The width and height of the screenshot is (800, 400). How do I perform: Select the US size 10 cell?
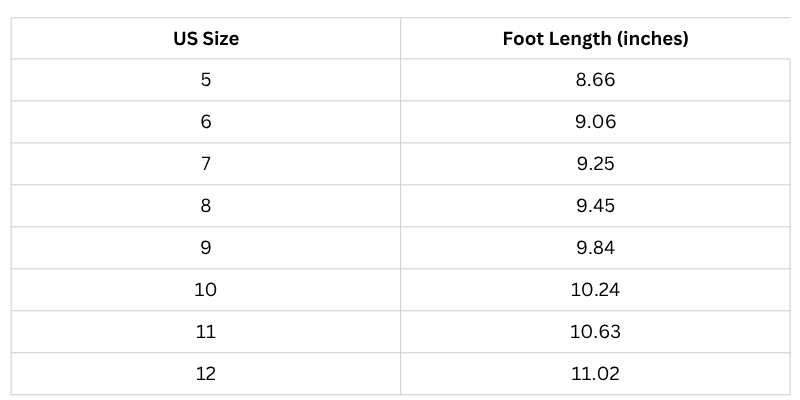tap(206, 290)
